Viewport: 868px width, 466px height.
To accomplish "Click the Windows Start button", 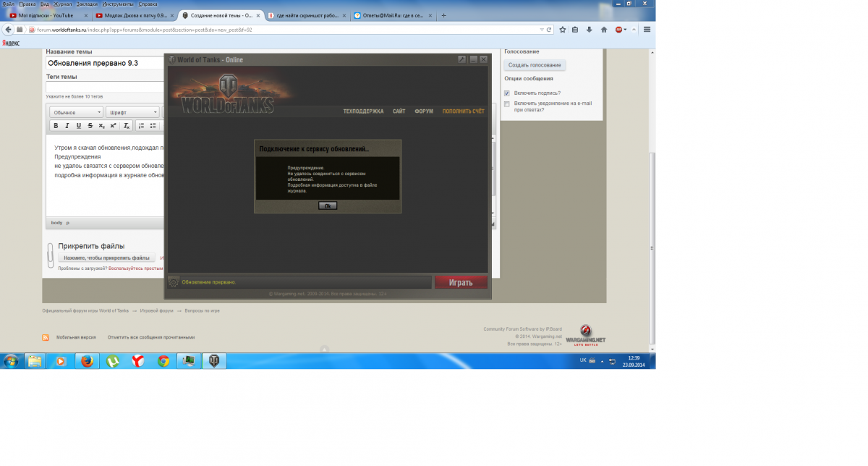I will (x=11, y=360).
